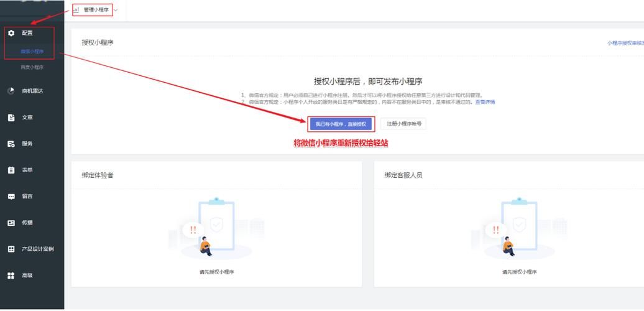This screenshot has width=644, height=311.
Task: Click the 授权小程序 panel heading
Action: click(98, 42)
